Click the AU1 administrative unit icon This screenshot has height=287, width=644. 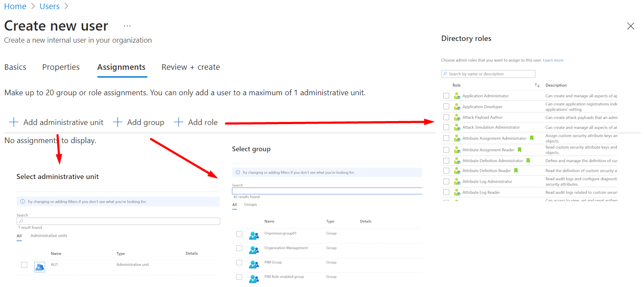pos(40,267)
